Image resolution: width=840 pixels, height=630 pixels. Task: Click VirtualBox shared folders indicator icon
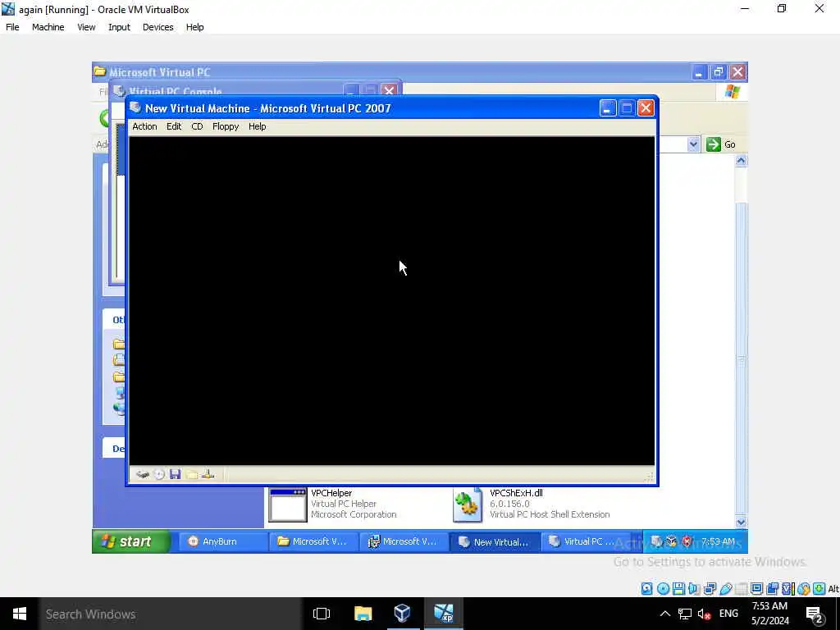point(741,589)
